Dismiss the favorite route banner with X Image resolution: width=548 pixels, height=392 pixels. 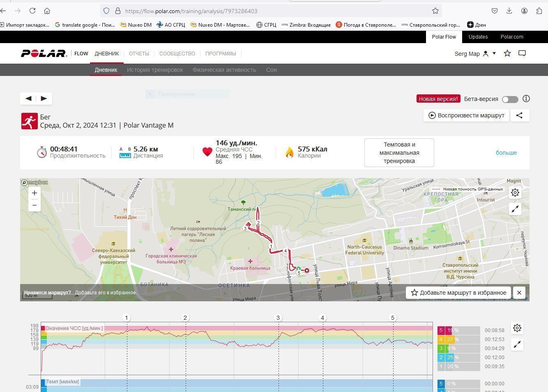519,293
